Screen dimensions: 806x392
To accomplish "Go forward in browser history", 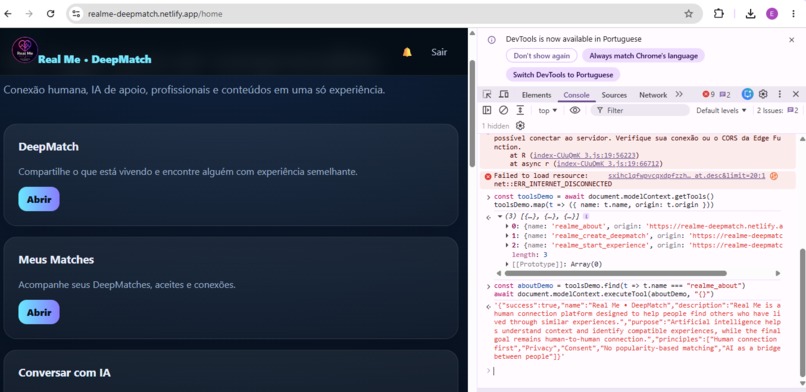I will (29, 14).
